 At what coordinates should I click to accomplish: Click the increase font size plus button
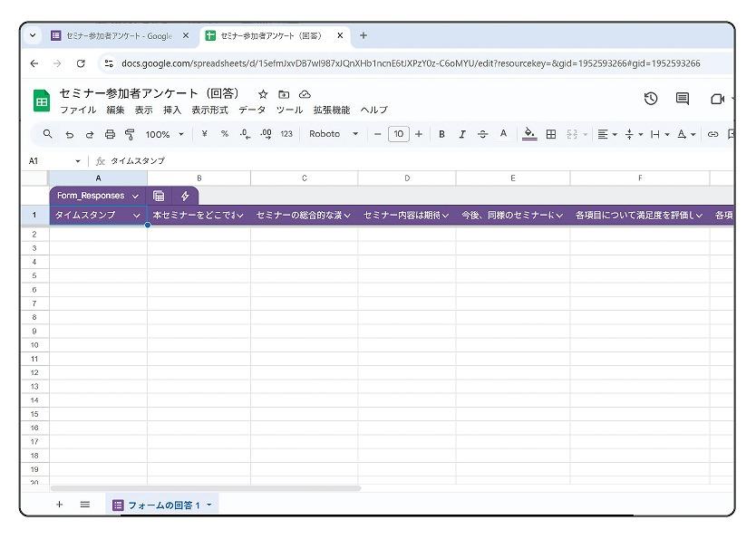coord(418,134)
